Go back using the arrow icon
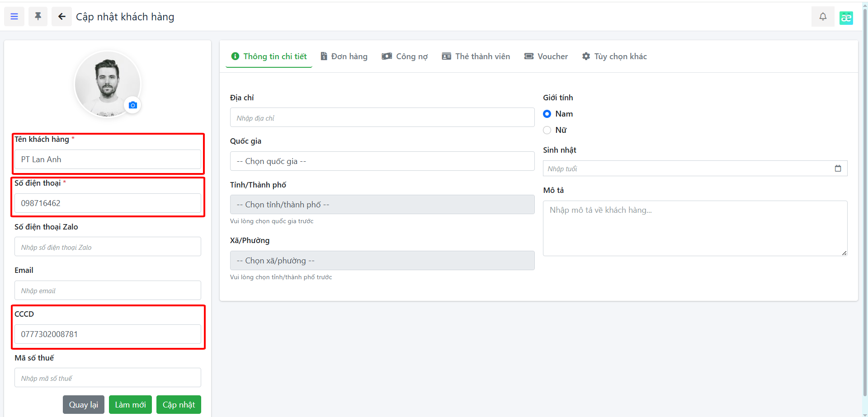868x417 pixels. point(61,17)
